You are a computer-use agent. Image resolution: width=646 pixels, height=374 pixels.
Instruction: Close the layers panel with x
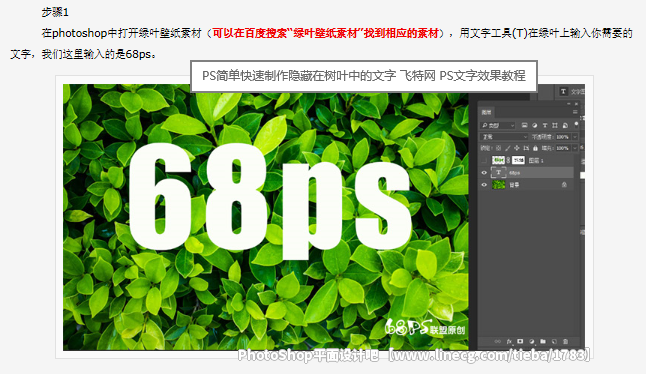(576, 104)
